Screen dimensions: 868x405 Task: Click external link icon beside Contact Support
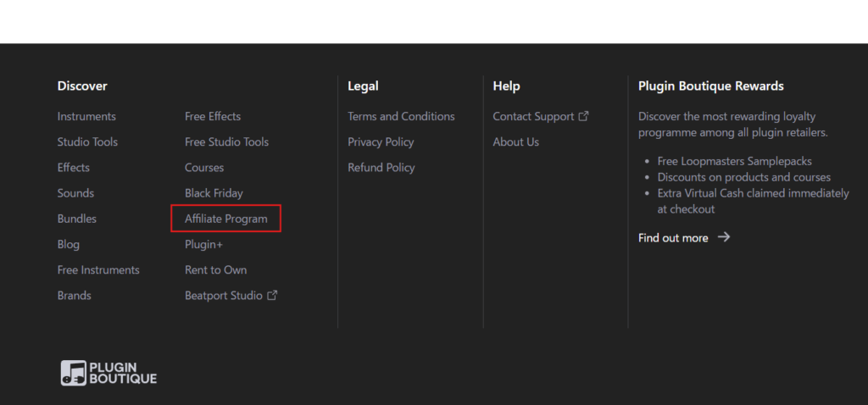point(583,116)
